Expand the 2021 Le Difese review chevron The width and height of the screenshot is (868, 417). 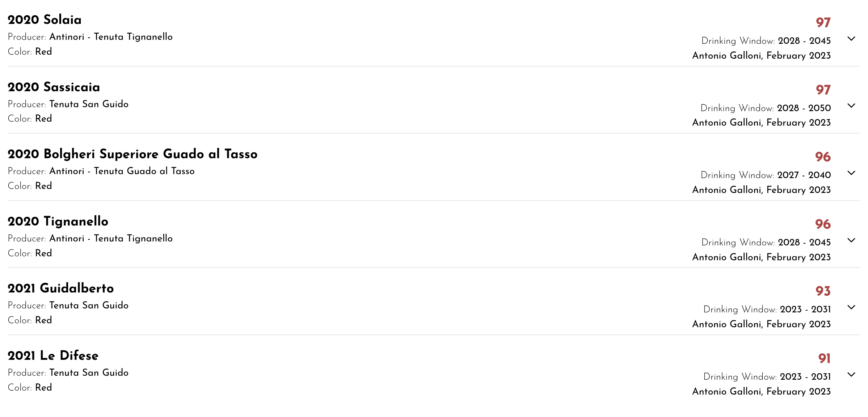tap(851, 375)
